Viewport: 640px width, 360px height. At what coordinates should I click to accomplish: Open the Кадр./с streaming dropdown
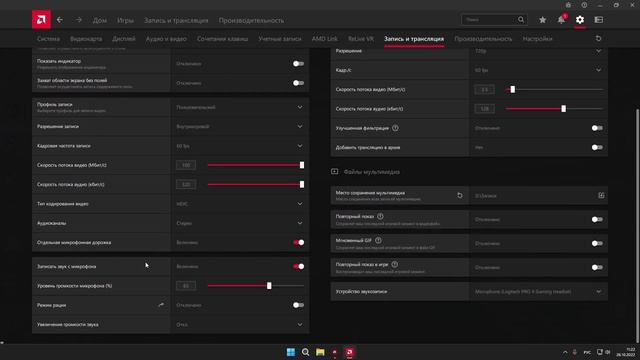[539, 70]
